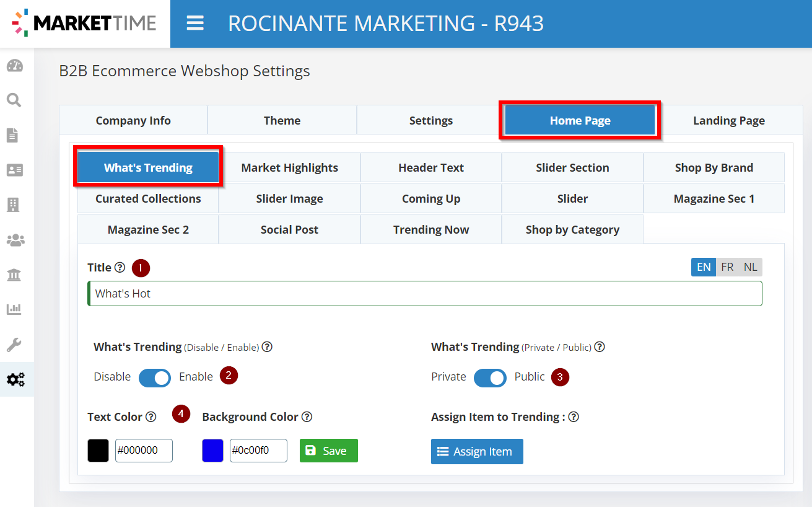Open the blue background color swatch

point(212,451)
